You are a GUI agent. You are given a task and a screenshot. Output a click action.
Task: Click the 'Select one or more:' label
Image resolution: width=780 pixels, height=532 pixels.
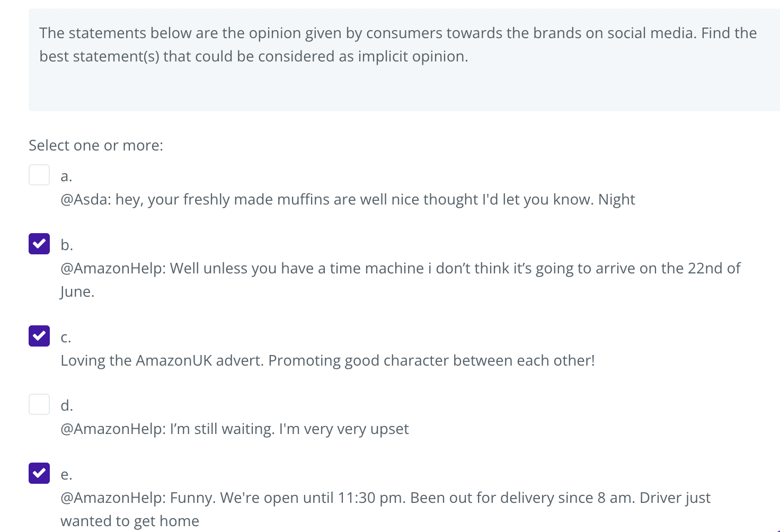click(x=96, y=145)
